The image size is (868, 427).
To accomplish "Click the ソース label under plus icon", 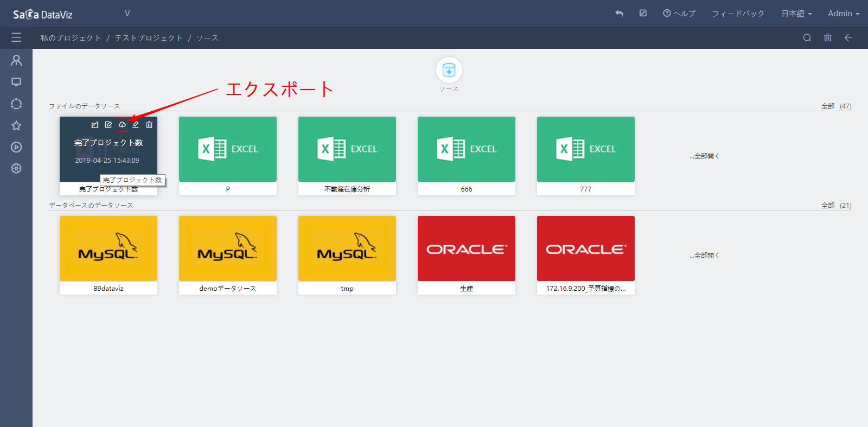I will tap(449, 89).
